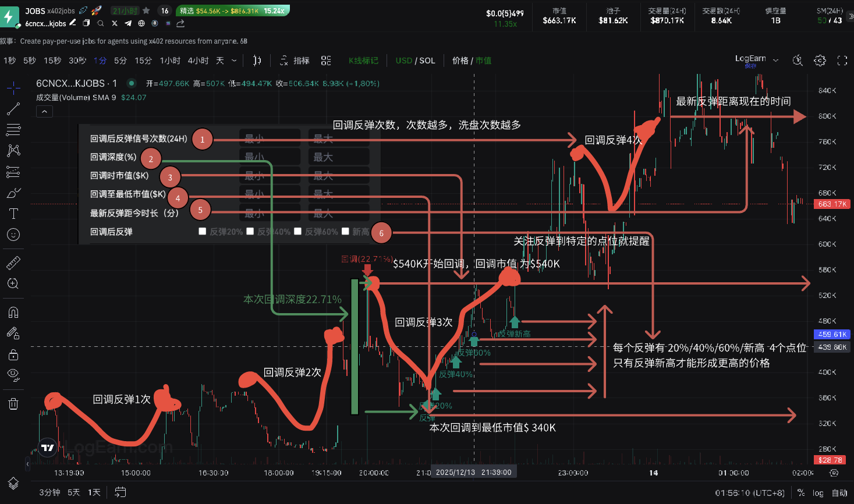This screenshot has height=504, width=854.
Task: Collapse the indicator legend chevron
Action: [x=45, y=111]
